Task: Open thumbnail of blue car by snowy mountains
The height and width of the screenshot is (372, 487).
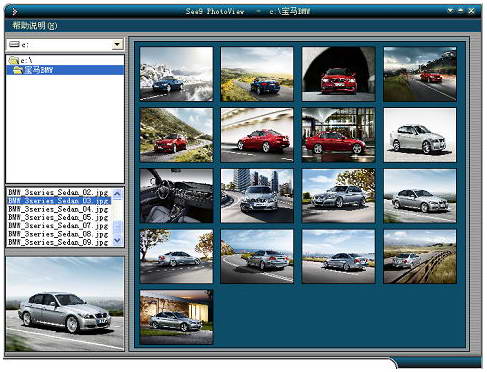Action: coord(176,74)
